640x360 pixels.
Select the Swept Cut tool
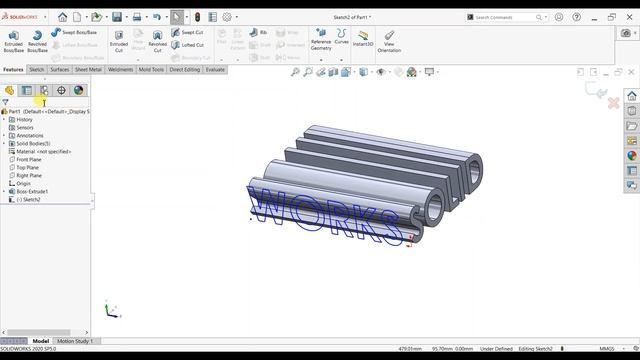187,32
